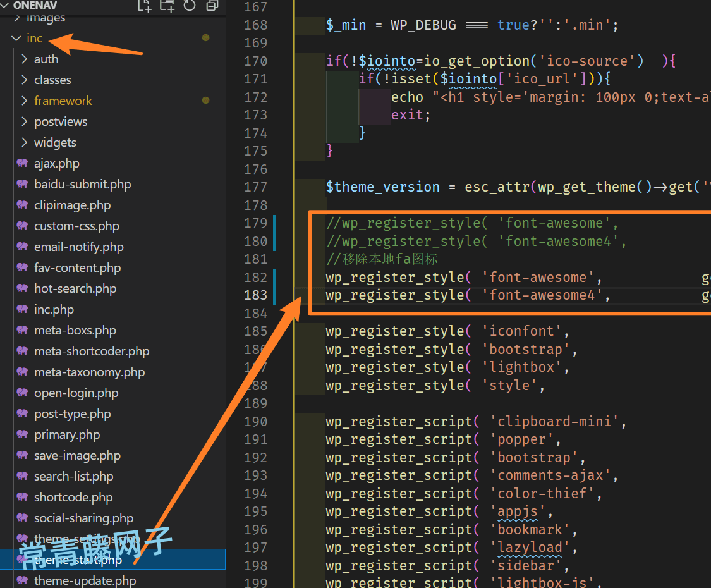Open hot-search.php file
Image resolution: width=711 pixels, height=588 pixels.
pos(75,288)
